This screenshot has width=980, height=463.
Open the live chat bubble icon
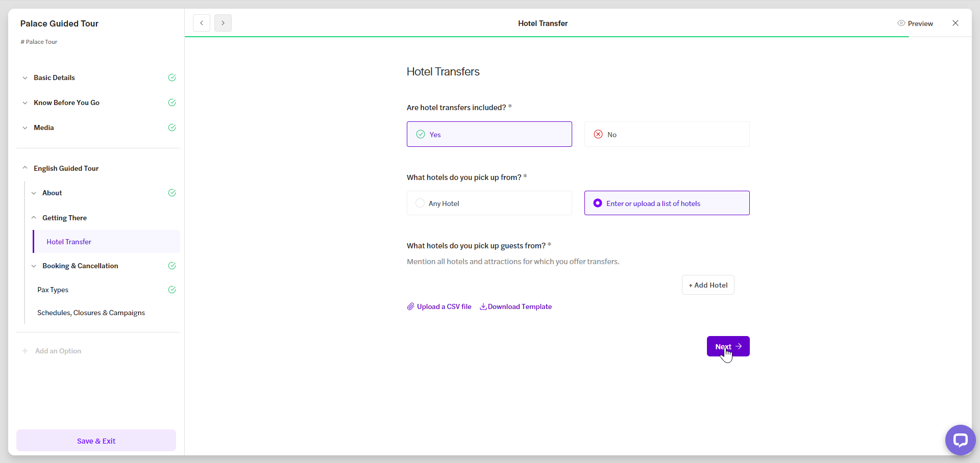960,440
